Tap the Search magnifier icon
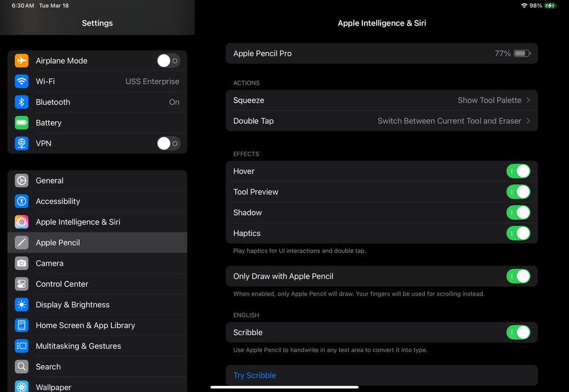 pyautogui.click(x=22, y=366)
